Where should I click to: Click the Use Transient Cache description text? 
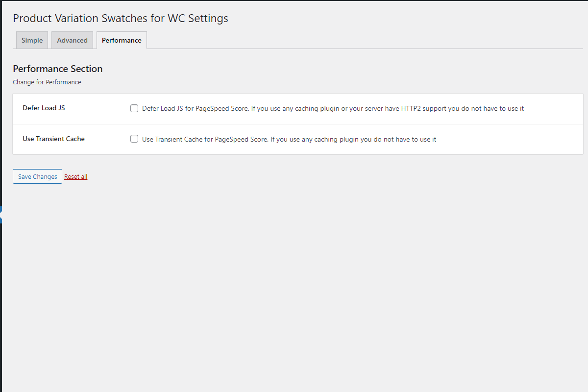289,139
